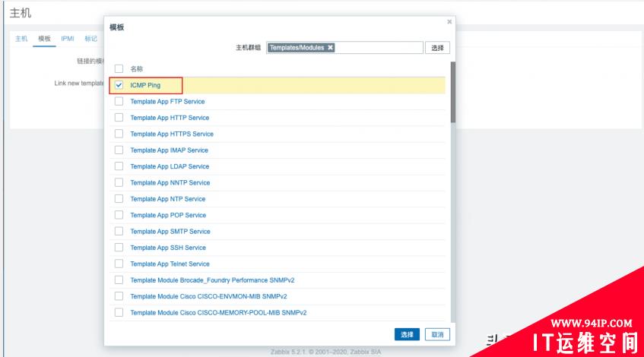
Task: Check the Template App SSH Service checkbox
Action: tap(119, 248)
